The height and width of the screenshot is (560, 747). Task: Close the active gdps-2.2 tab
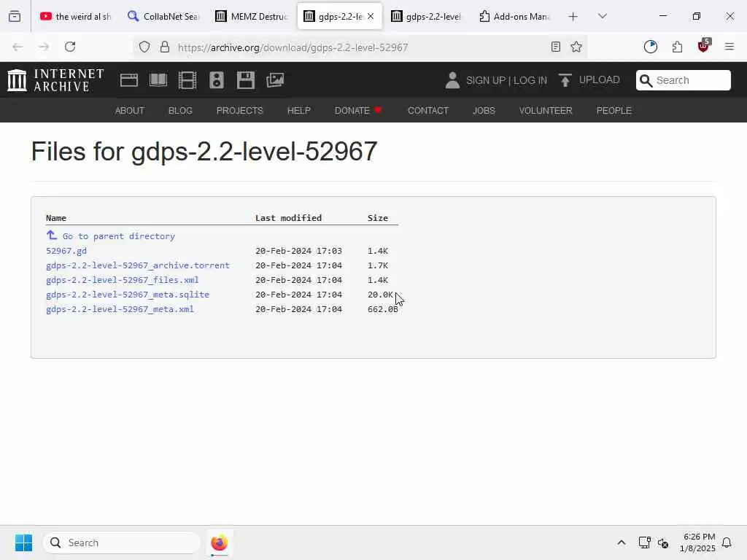(371, 16)
